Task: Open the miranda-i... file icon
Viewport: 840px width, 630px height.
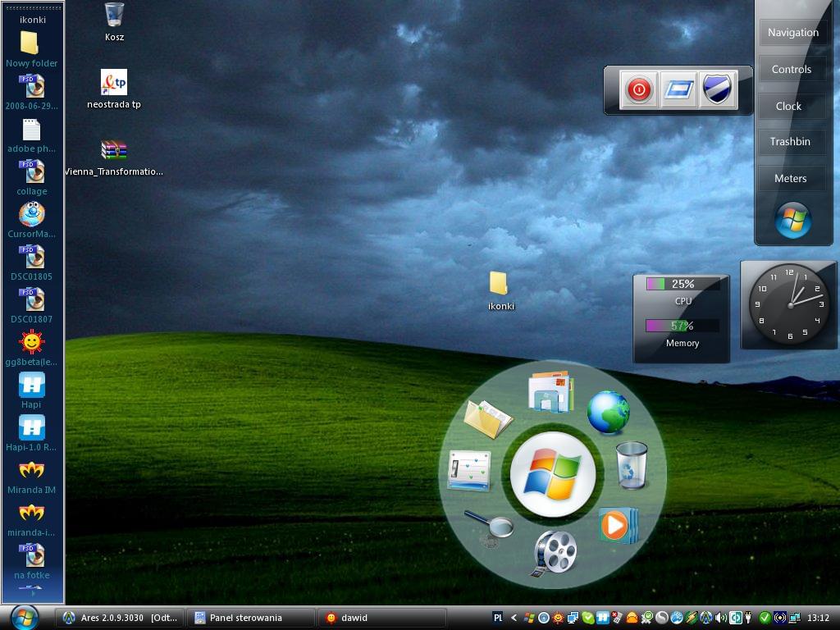Action: [x=32, y=518]
